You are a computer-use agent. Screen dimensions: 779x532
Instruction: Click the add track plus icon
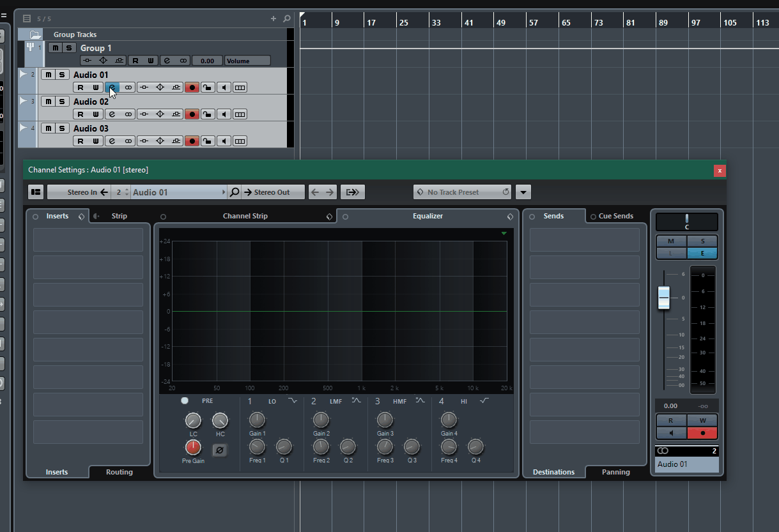click(274, 19)
